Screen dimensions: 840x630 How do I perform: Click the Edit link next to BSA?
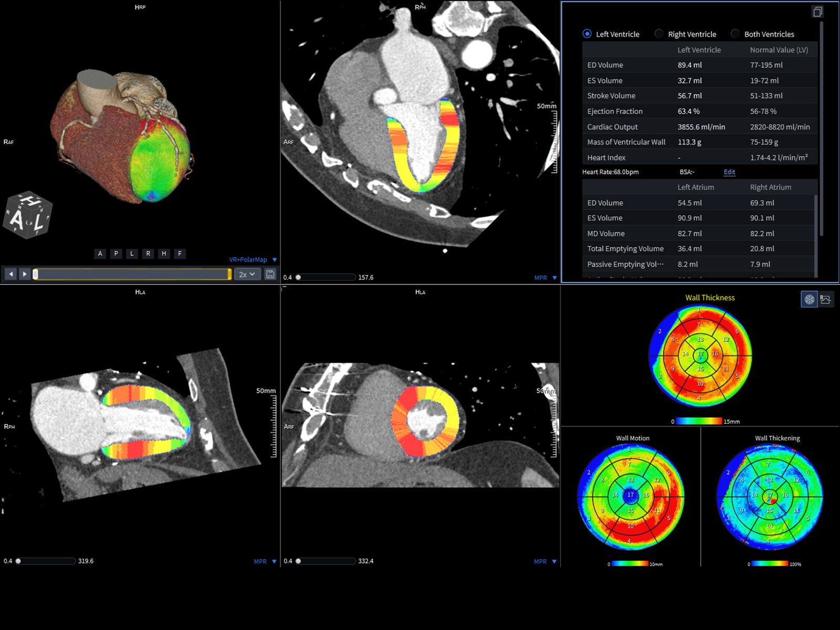(x=729, y=172)
